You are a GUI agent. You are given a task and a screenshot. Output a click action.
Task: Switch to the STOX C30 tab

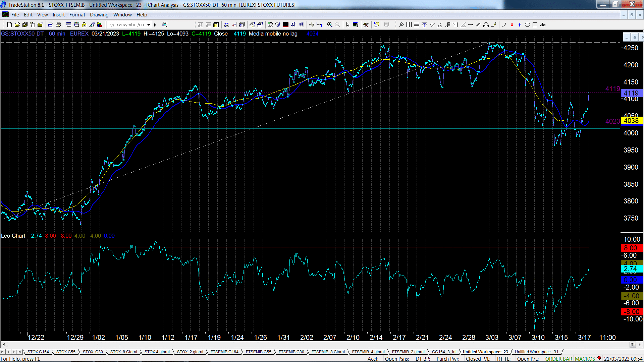93,352
